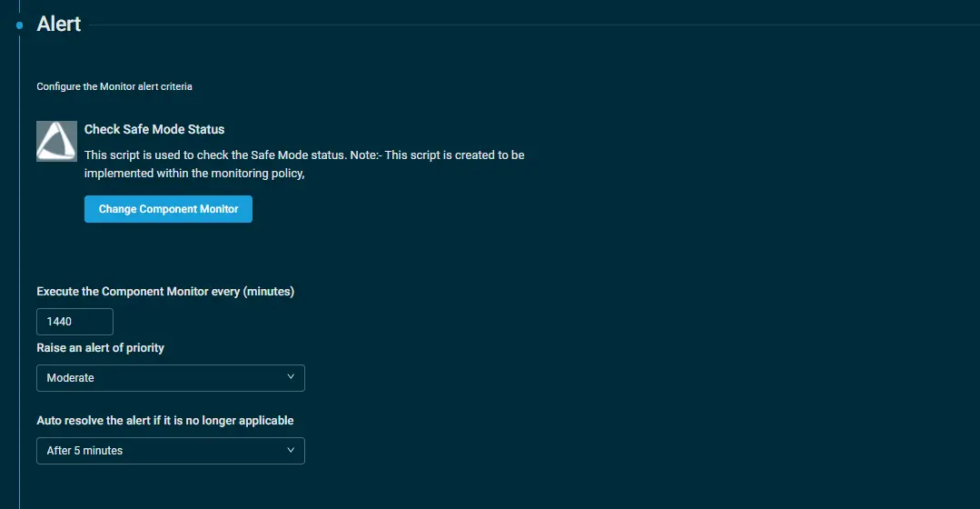
Task: Click the script description starting 'This script is used'
Action: [x=304, y=155]
